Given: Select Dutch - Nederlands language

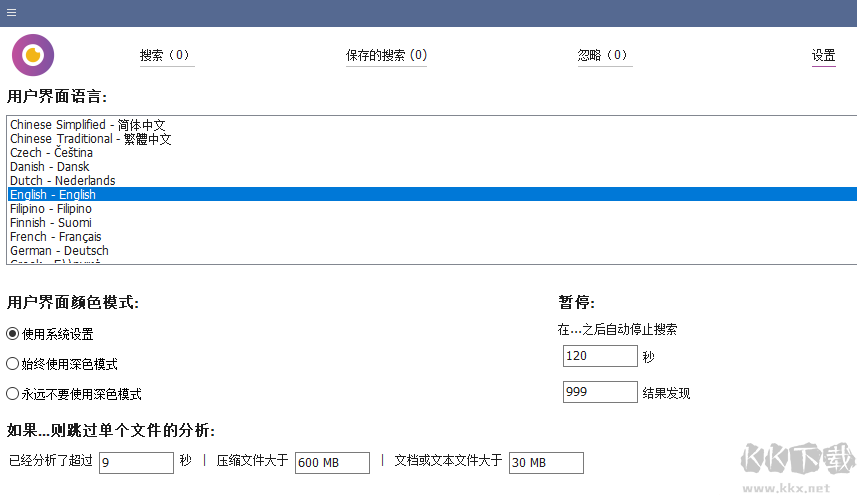Looking at the screenshot, I should 63,181.
